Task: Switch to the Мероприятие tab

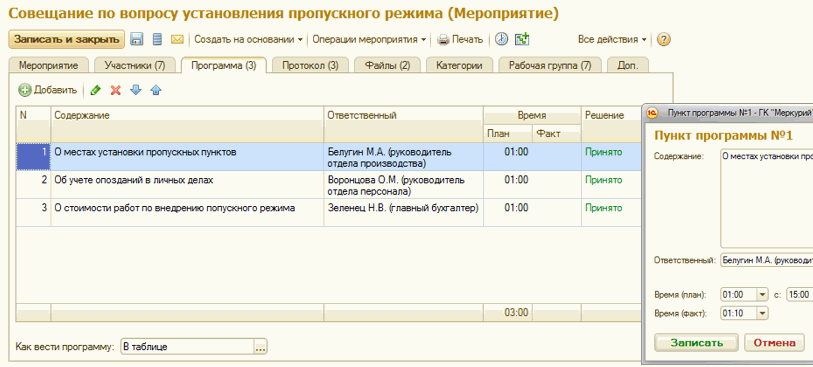Action: [x=49, y=66]
